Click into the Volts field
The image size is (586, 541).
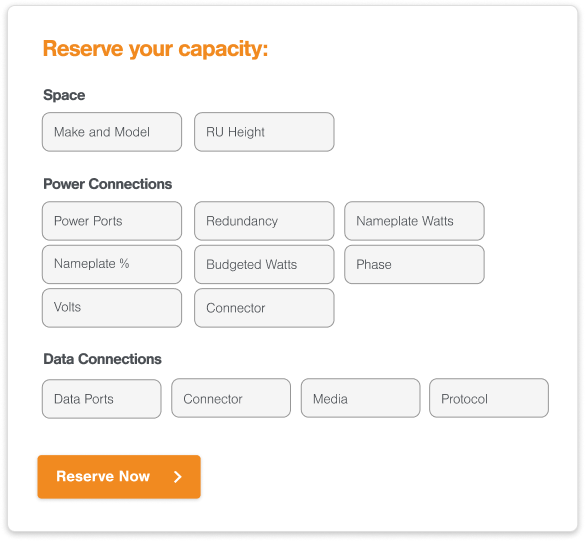(x=112, y=308)
